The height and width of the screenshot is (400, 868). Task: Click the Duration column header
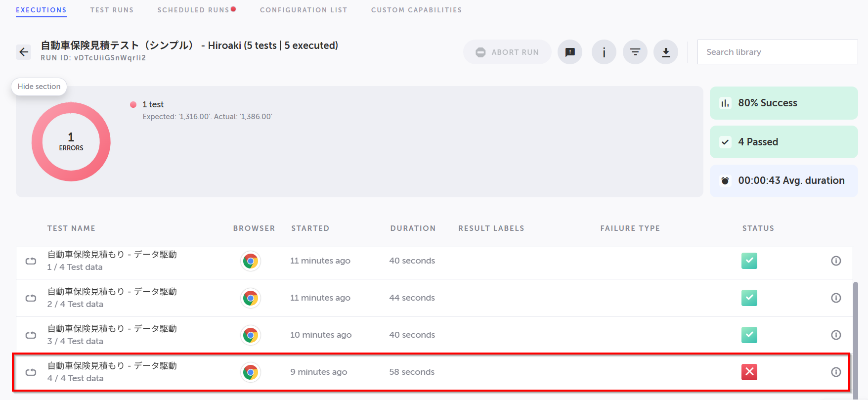[x=413, y=228]
